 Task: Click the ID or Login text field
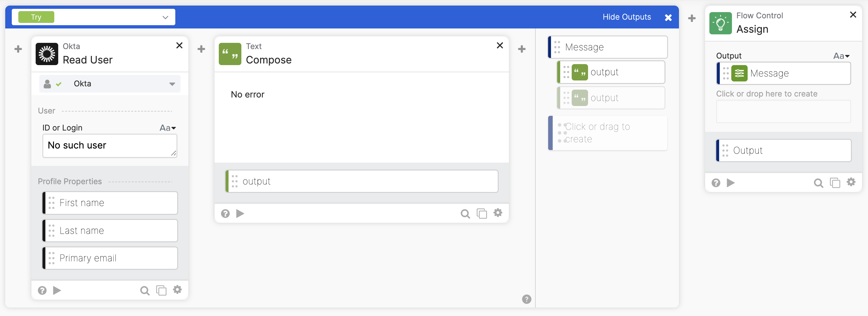coord(110,146)
